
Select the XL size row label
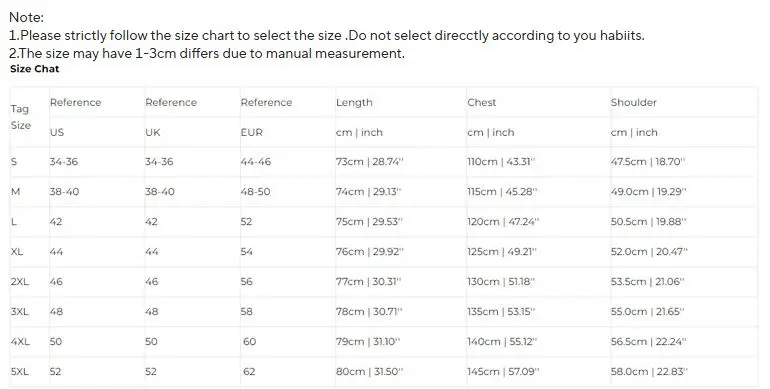tap(17, 251)
